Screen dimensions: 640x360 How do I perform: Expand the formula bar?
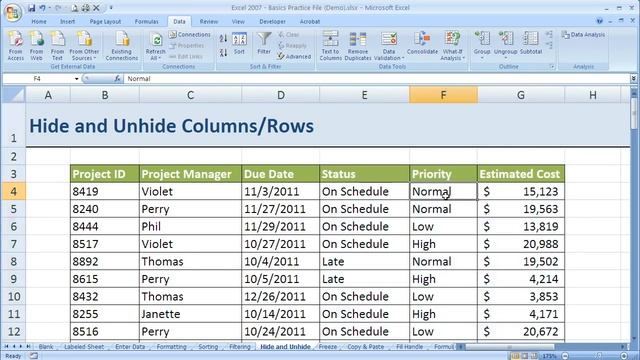coord(633,78)
